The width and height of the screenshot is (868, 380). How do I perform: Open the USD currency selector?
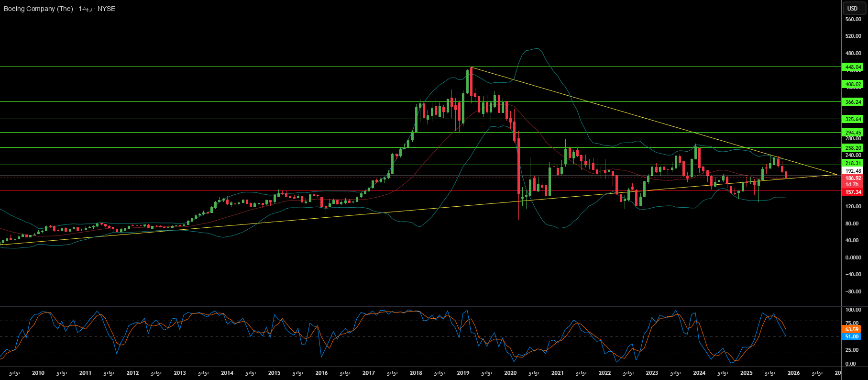pyautogui.click(x=853, y=8)
